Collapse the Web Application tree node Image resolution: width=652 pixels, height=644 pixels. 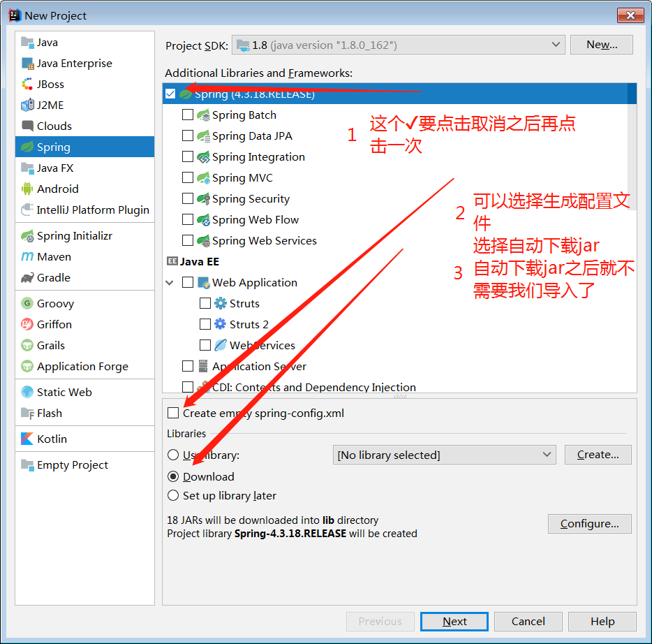coord(170,283)
